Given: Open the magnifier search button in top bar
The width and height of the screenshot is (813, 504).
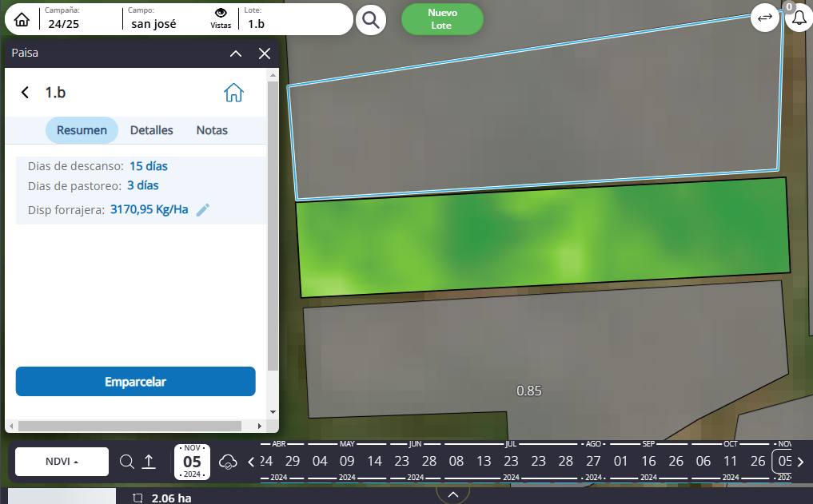Looking at the screenshot, I should [371, 20].
